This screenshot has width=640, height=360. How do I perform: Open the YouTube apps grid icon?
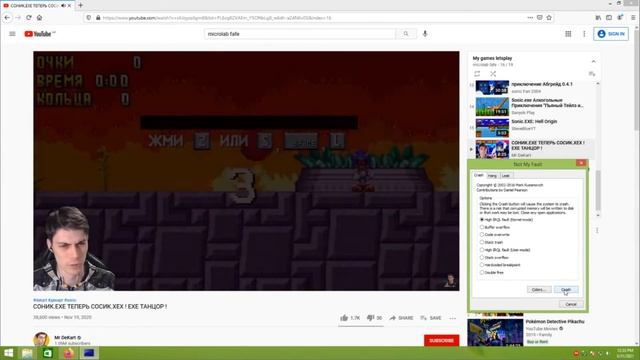(568, 34)
